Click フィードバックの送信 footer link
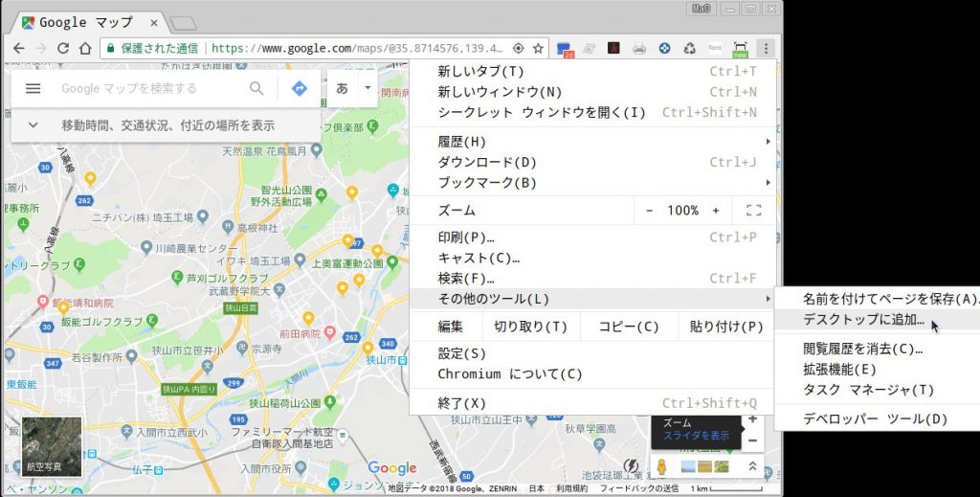The width and height of the screenshot is (980, 497). point(638,488)
